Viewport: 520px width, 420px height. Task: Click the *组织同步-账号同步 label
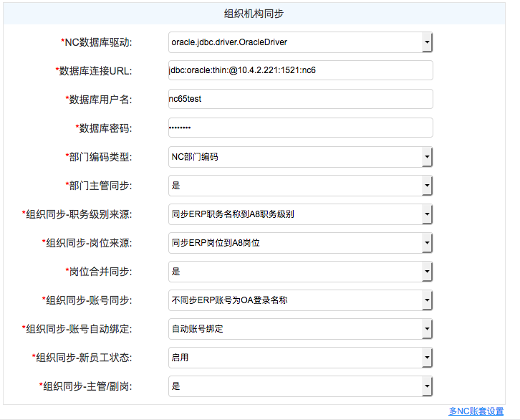tap(87, 300)
